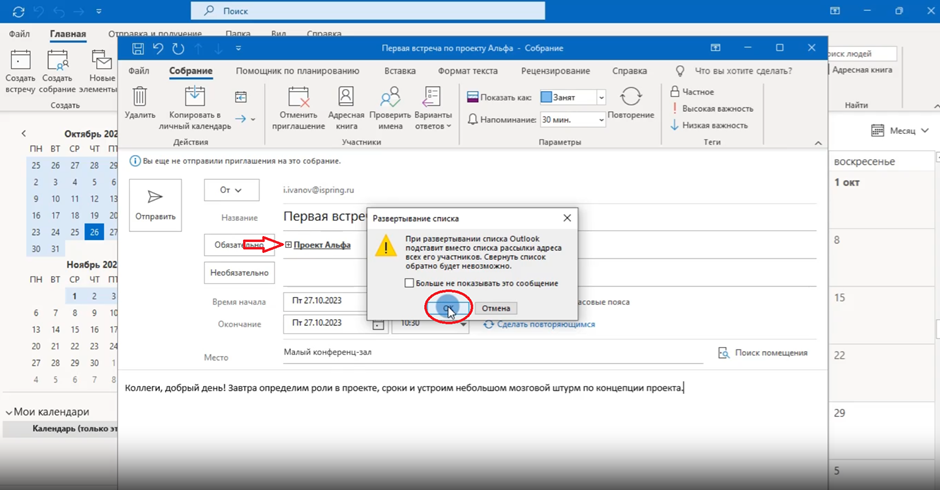
Task: Click the Save icon in meeting title bar
Action: coord(138,48)
